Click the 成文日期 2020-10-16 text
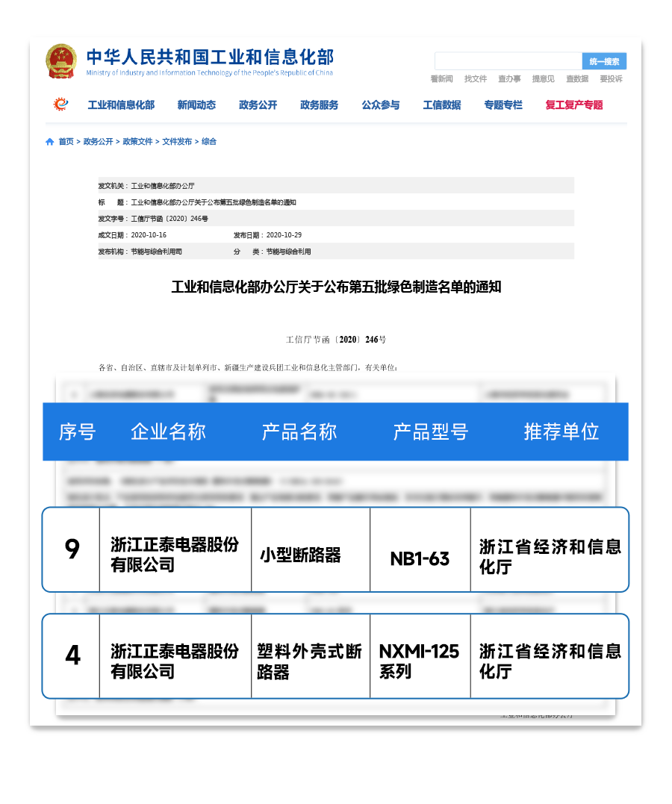This screenshot has height=804, width=672. tap(132, 235)
